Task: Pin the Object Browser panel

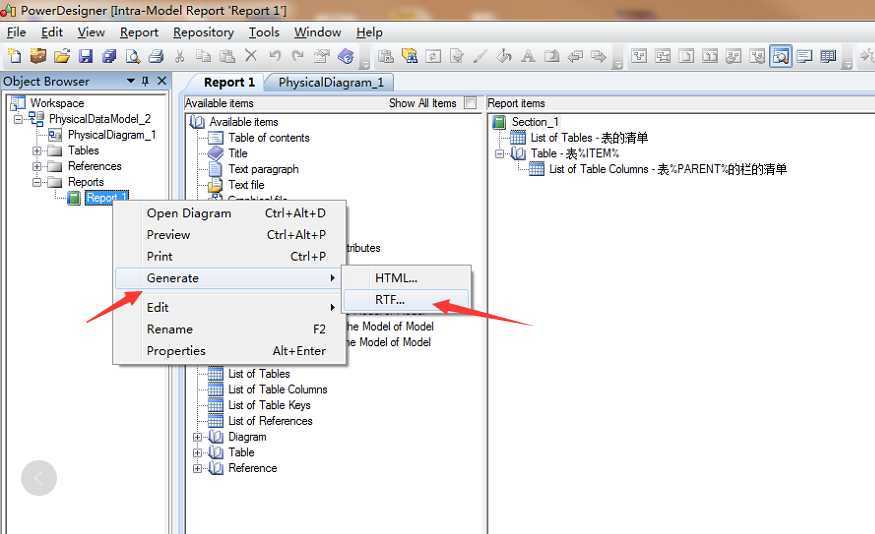Action: coord(146,81)
